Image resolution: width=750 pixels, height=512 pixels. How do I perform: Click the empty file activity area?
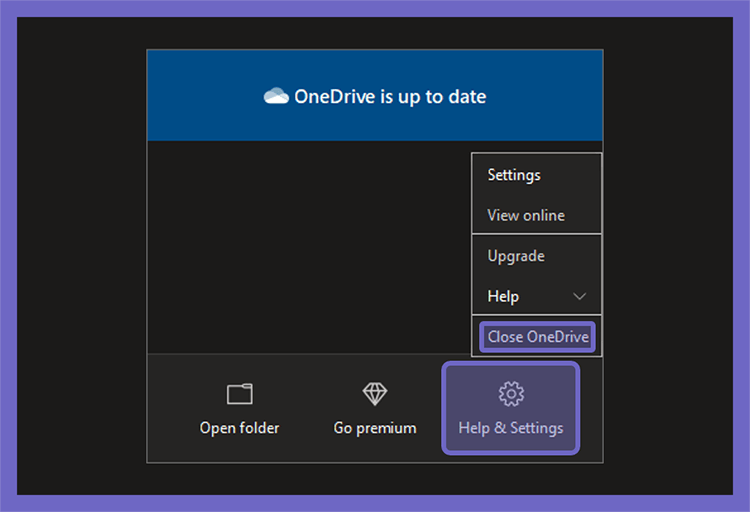coord(309,247)
